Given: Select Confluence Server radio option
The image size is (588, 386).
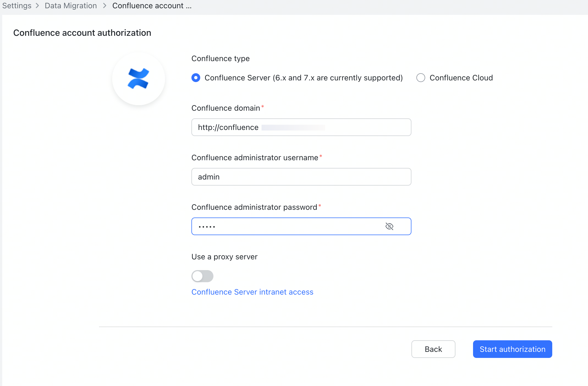Looking at the screenshot, I should point(196,78).
